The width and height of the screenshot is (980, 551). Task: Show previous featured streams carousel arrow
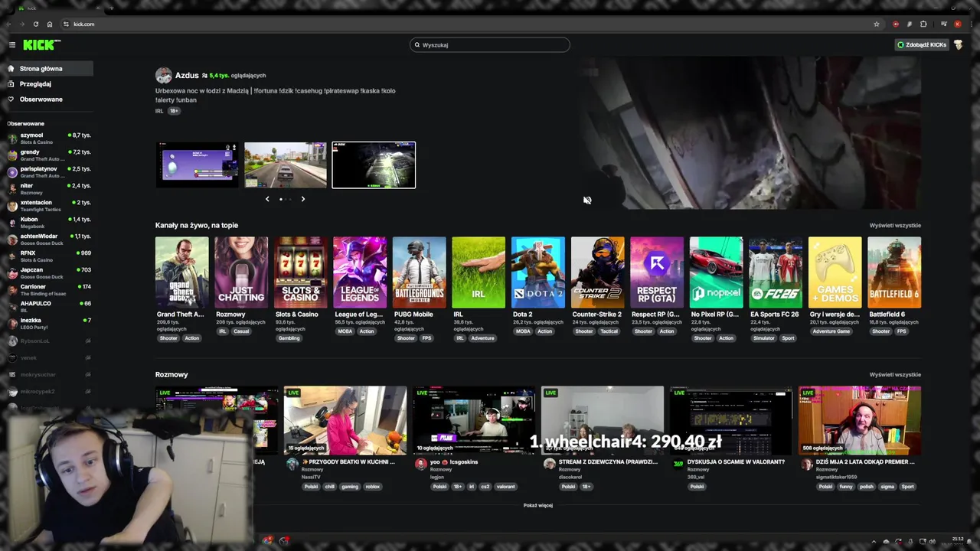tap(267, 199)
